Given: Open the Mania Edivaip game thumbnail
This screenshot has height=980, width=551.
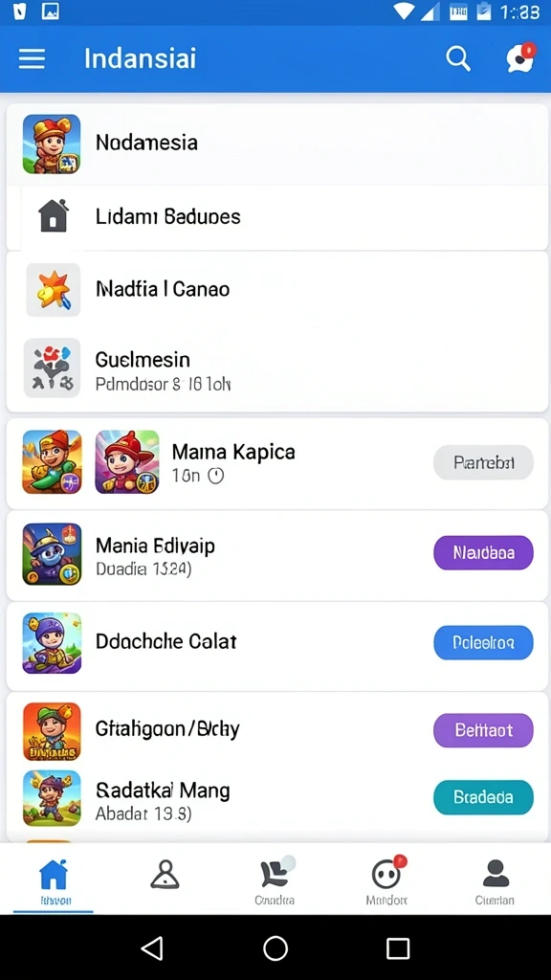Looking at the screenshot, I should tap(52, 554).
